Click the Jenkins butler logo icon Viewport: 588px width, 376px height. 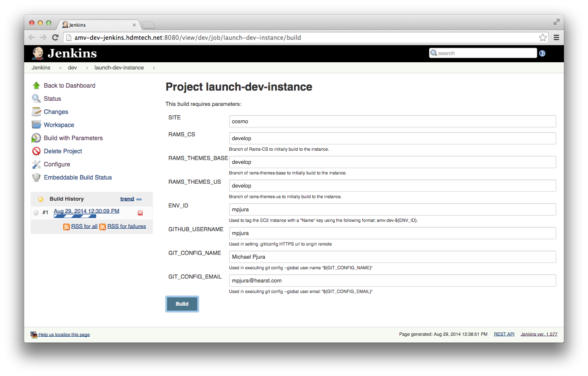[38, 53]
